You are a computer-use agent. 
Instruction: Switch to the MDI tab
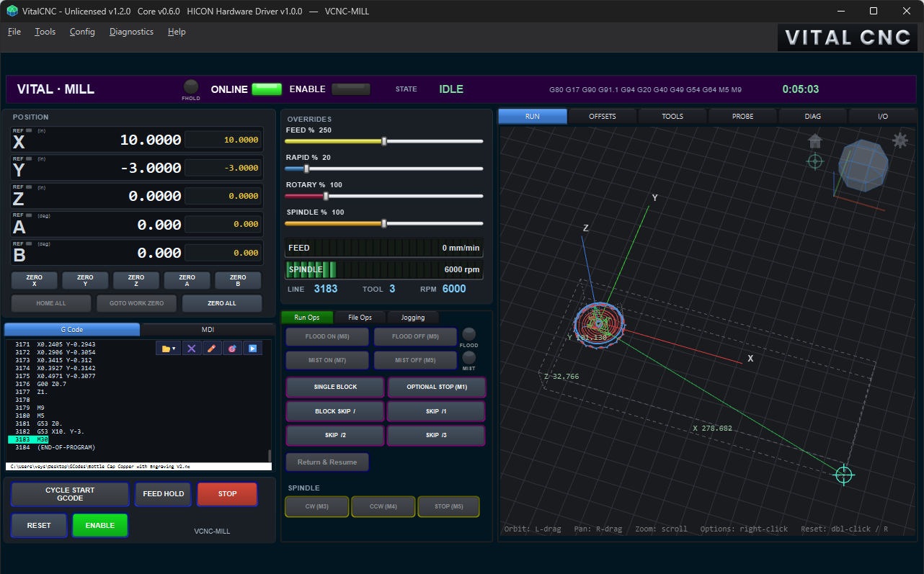208,329
